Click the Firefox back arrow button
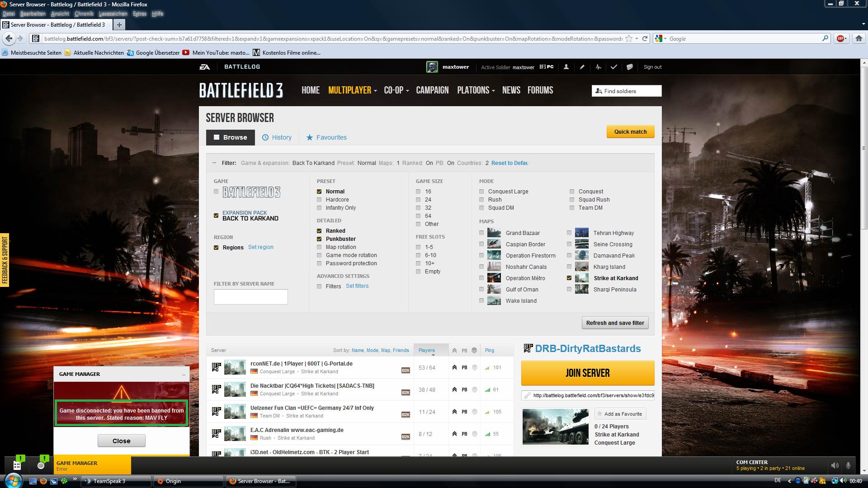This screenshot has width=868, height=488. click(x=9, y=39)
